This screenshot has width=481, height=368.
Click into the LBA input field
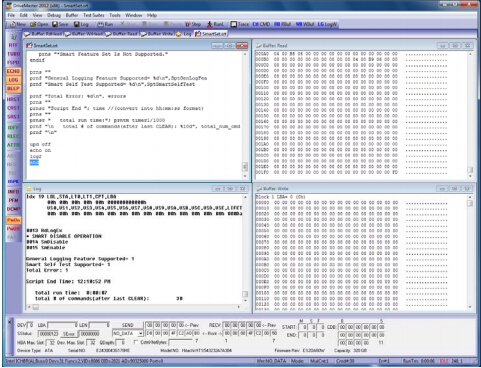63,325
